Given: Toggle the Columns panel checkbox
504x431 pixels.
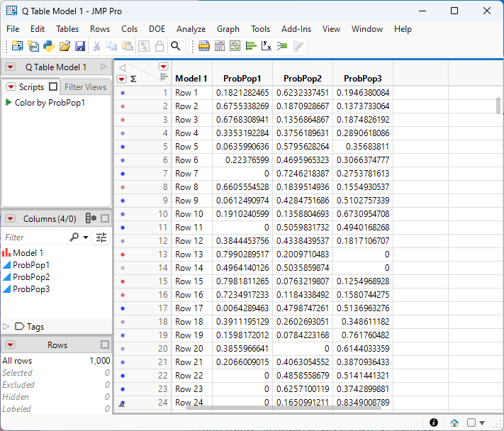Looking at the screenshot, I should (x=105, y=219).
